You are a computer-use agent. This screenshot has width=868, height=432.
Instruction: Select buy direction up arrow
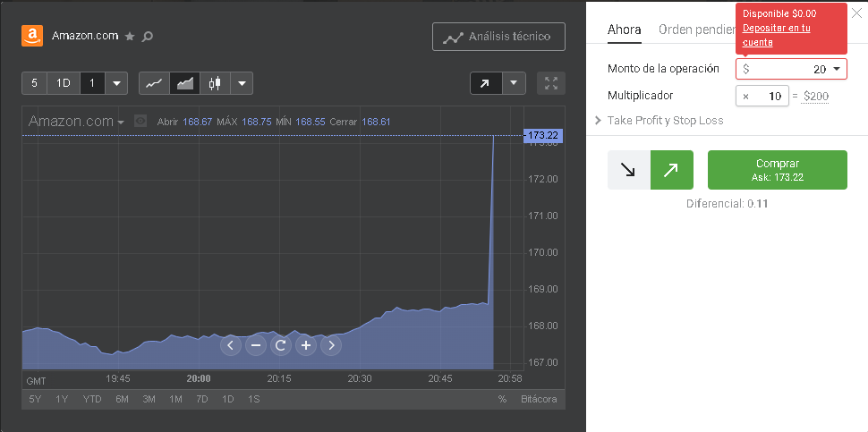click(x=671, y=170)
